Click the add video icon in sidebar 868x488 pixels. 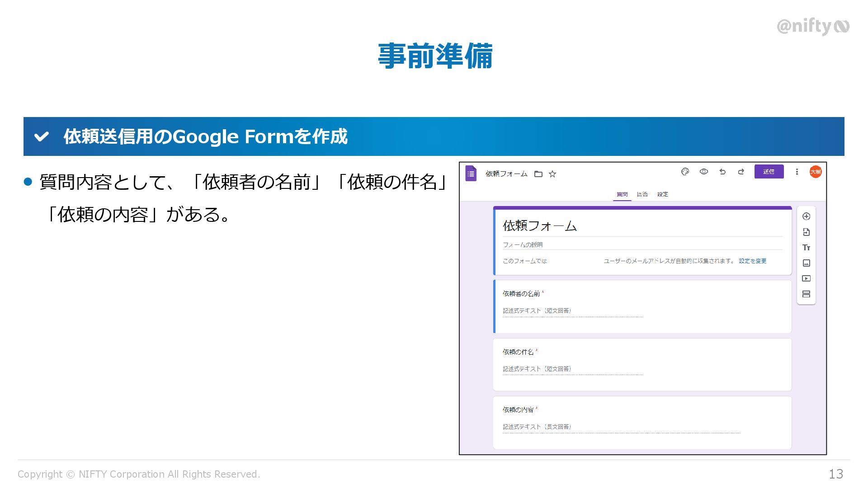click(806, 278)
